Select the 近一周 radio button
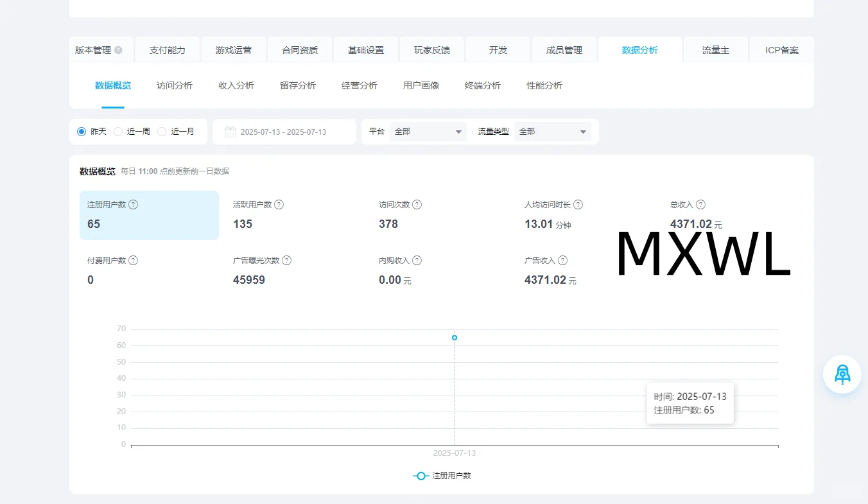 coord(118,132)
